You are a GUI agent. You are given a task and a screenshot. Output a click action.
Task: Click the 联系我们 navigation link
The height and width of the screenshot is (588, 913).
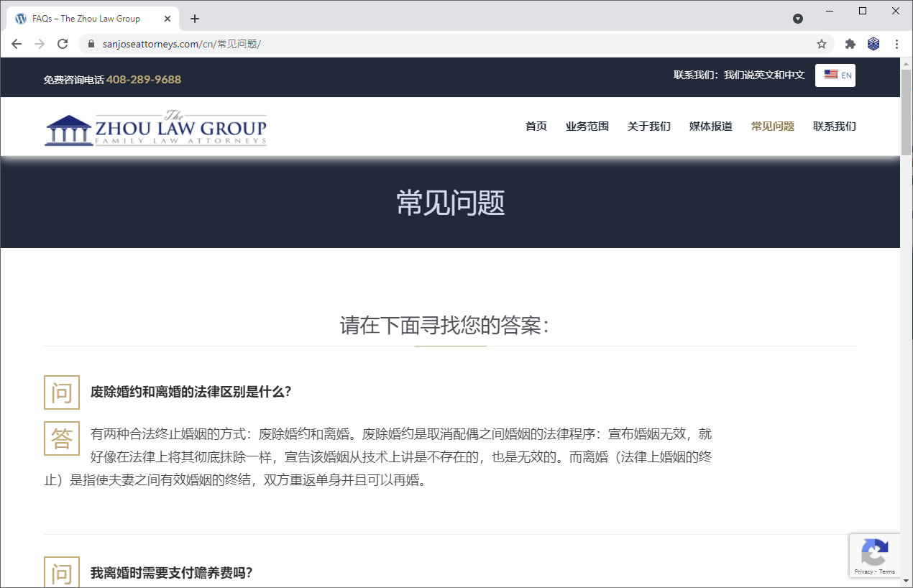834,127
